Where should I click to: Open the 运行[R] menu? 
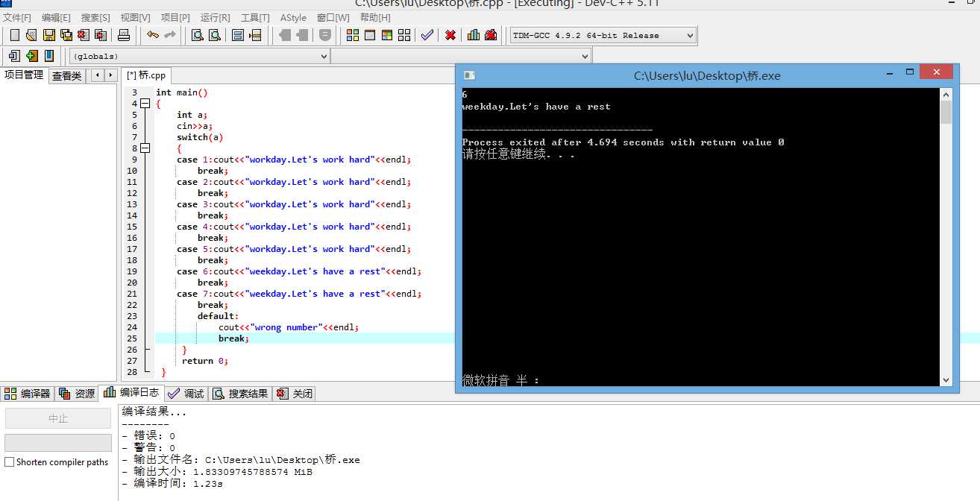pyautogui.click(x=216, y=17)
